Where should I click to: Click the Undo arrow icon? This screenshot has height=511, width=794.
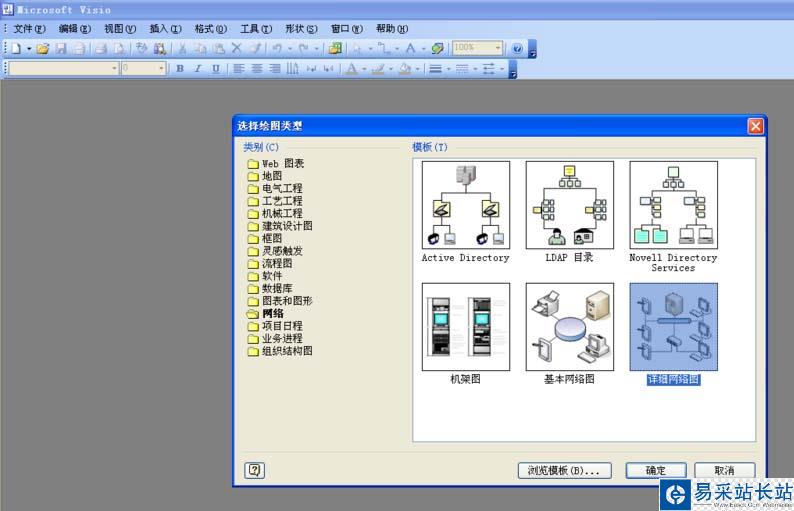coord(277,49)
